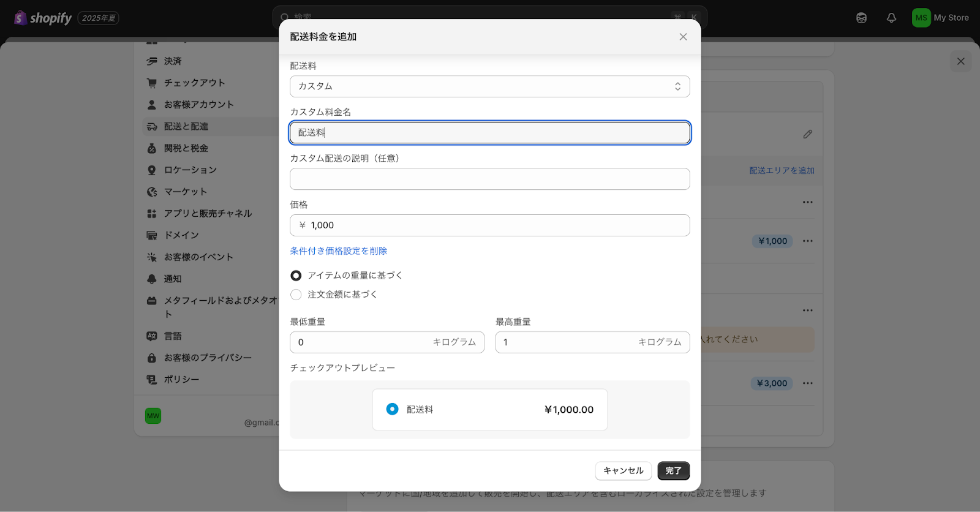Viewport: 980px width, 512px height.
Task: Open more options next to ¥1,000 rate
Action: (808, 241)
